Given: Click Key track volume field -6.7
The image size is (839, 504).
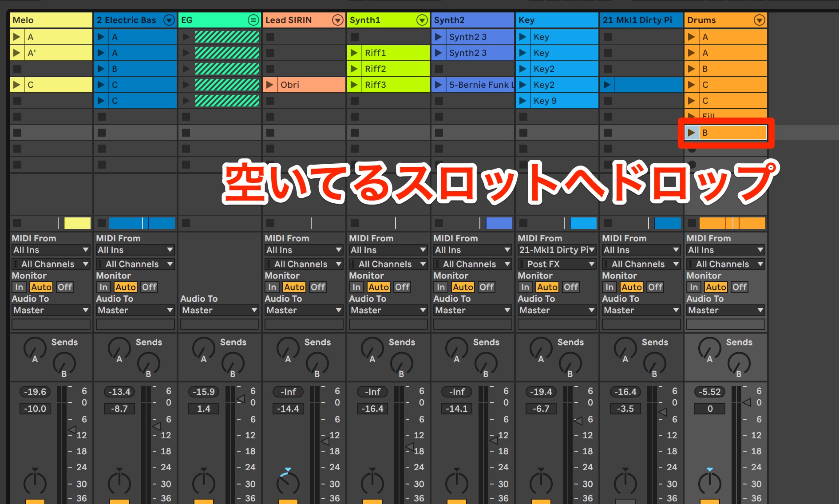Looking at the screenshot, I should click(541, 409).
